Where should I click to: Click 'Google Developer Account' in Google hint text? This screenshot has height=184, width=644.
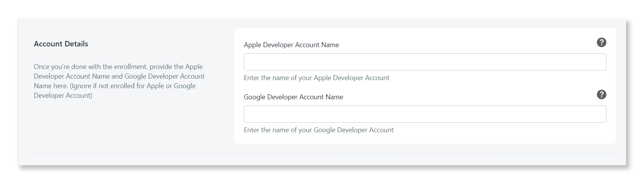point(353,130)
